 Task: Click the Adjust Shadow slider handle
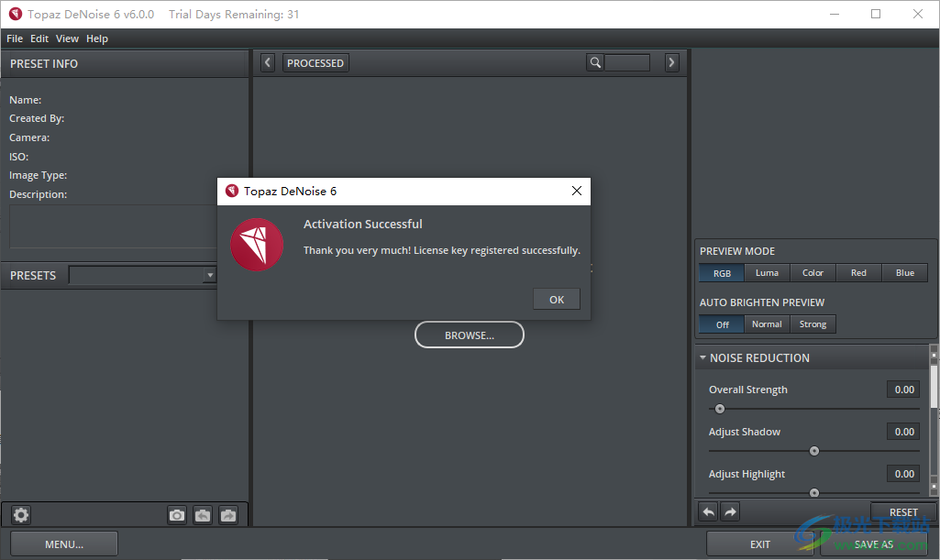(813, 451)
